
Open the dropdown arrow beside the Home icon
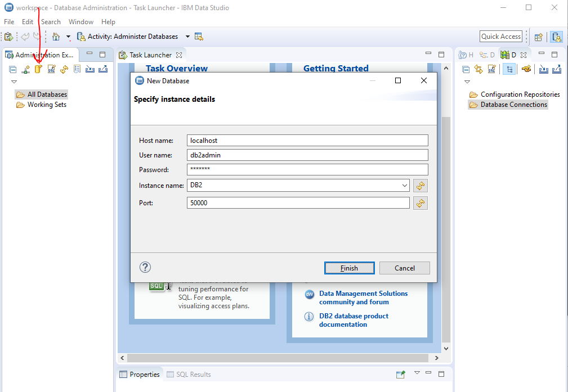point(68,37)
